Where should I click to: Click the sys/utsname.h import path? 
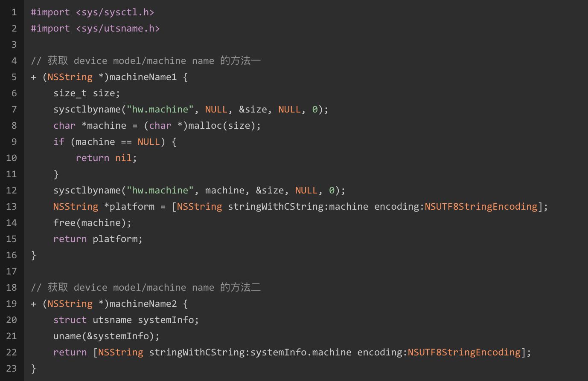tap(118, 29)
